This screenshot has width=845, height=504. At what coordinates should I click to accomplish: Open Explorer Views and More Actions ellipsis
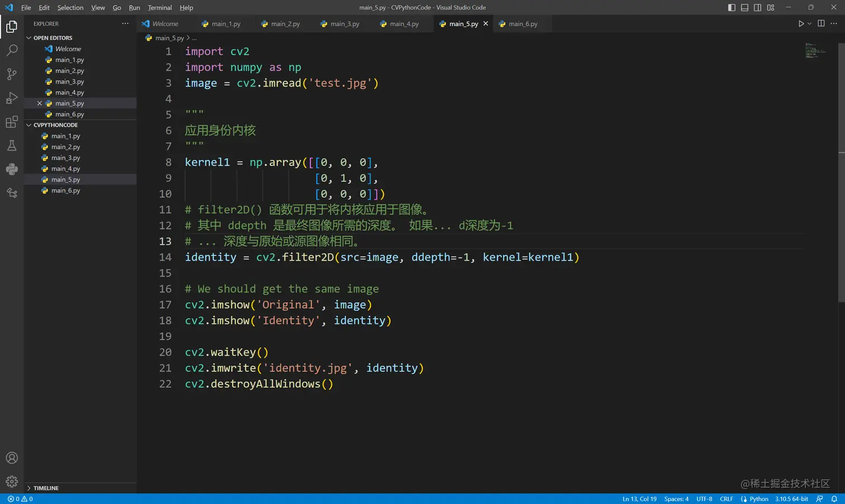pos(125,23)
